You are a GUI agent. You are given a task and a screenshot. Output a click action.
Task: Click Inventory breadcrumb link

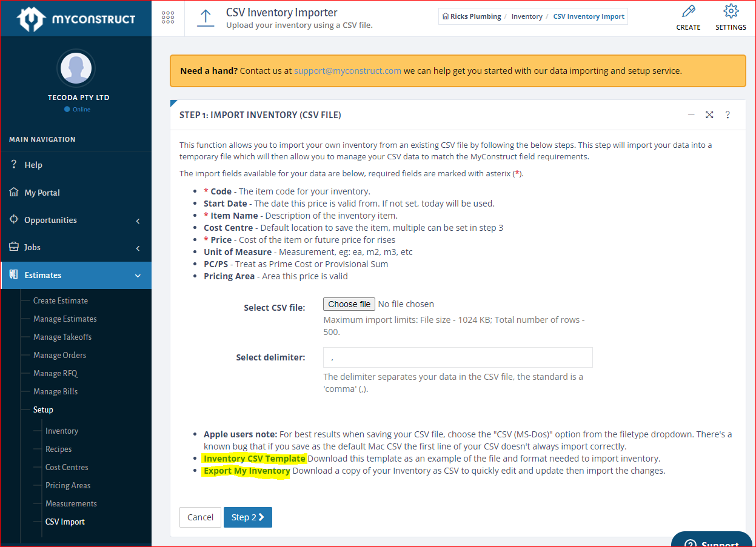(x=527, y=16)
